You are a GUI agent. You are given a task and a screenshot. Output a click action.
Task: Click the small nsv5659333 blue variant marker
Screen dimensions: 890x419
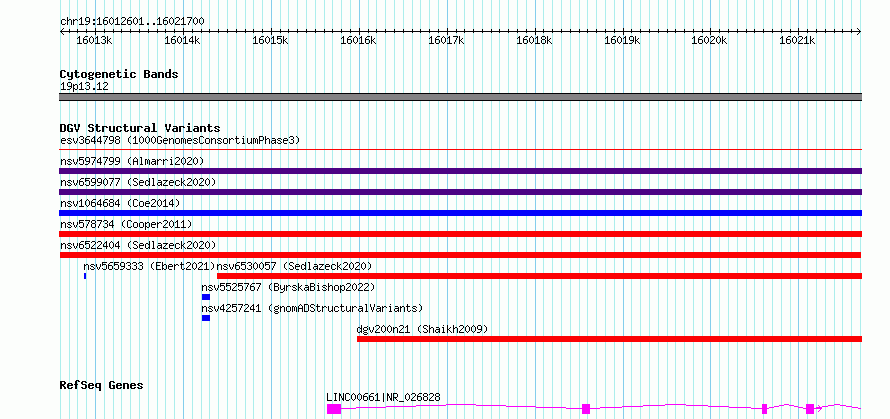pos(85,276)
